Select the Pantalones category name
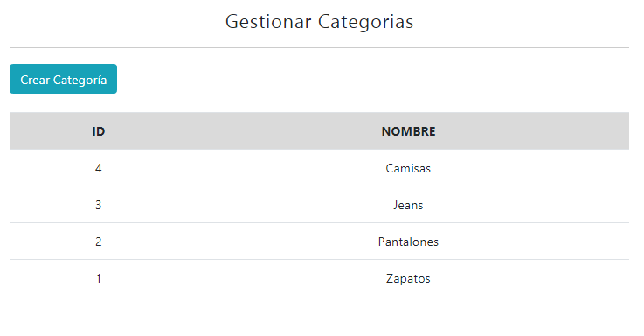 pos(408,241)
